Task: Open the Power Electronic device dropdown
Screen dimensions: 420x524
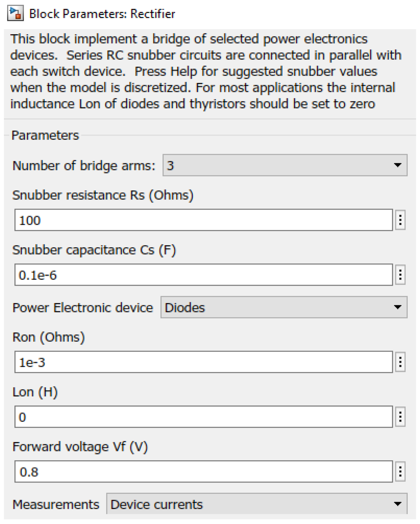Action: click(x=284, y=307)
